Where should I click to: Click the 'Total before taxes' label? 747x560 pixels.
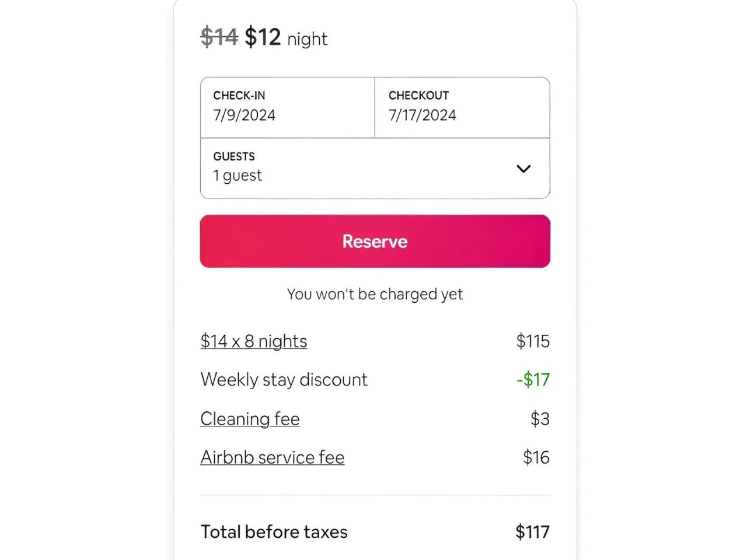pyautogui.click(x=274, y=531)
